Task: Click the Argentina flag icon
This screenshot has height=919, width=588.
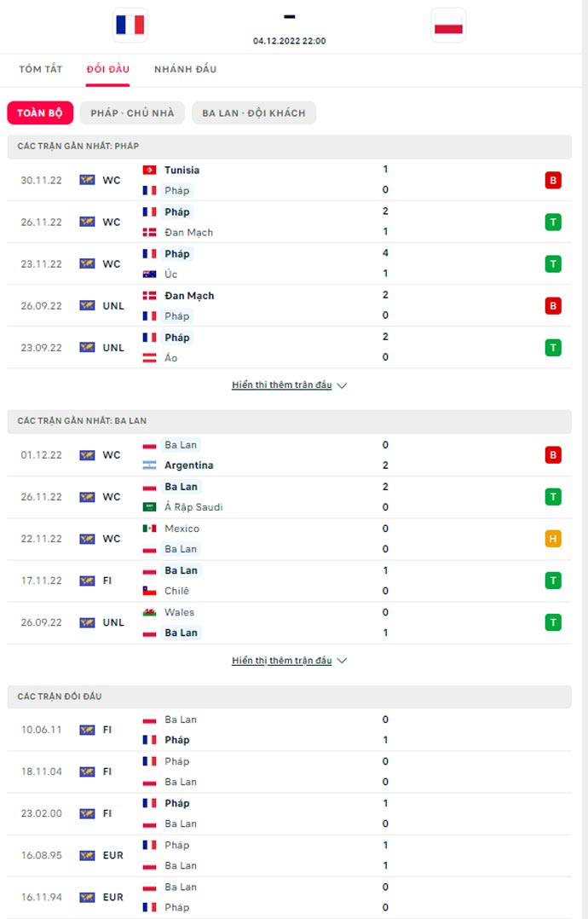Action: tap(149, 465)
